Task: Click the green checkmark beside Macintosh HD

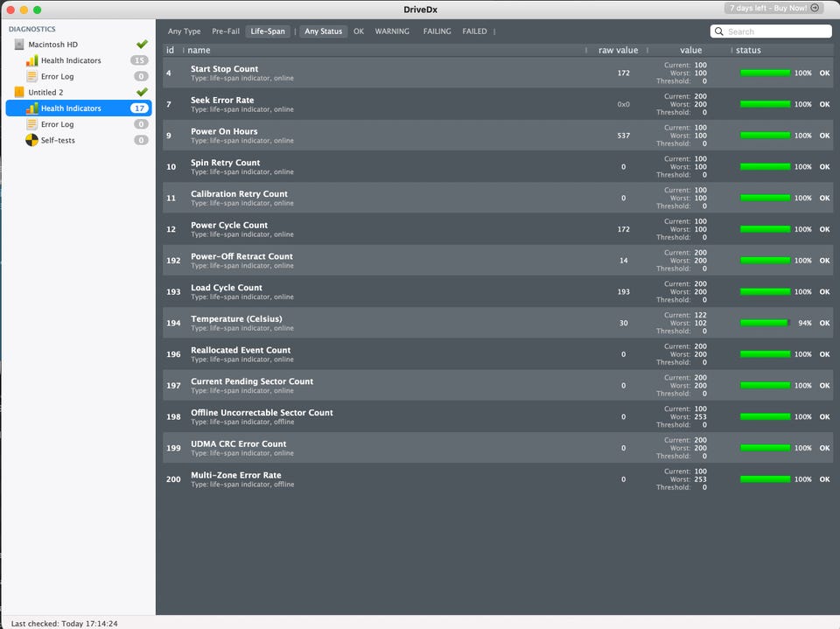Action: 142,44
